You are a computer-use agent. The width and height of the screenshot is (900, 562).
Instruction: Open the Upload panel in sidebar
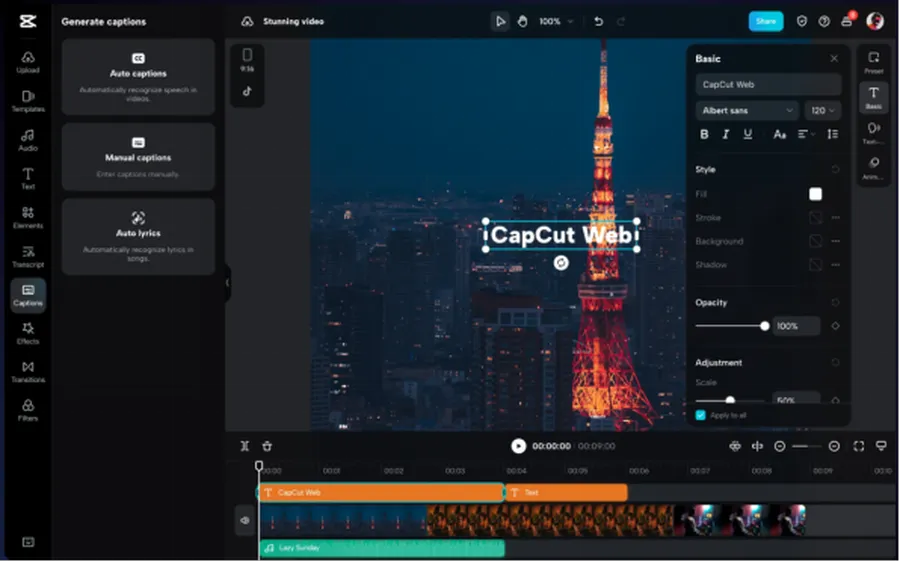(28, 62)
